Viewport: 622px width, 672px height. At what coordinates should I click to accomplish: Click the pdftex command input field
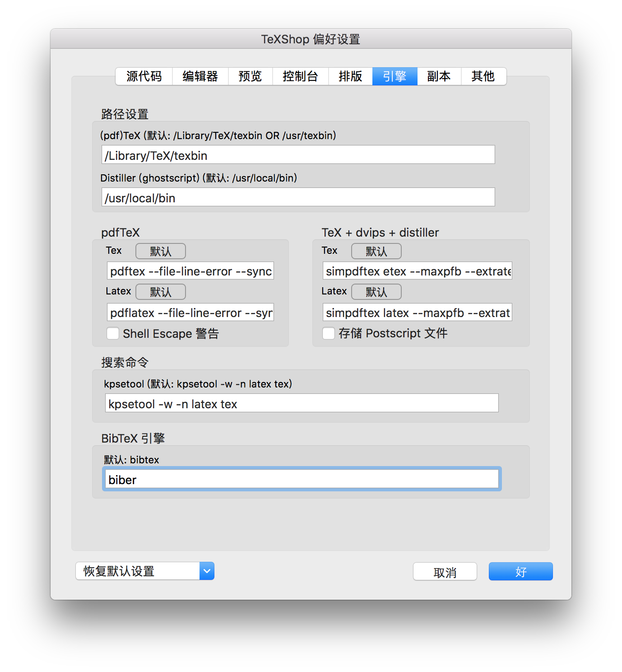[190, 271]
